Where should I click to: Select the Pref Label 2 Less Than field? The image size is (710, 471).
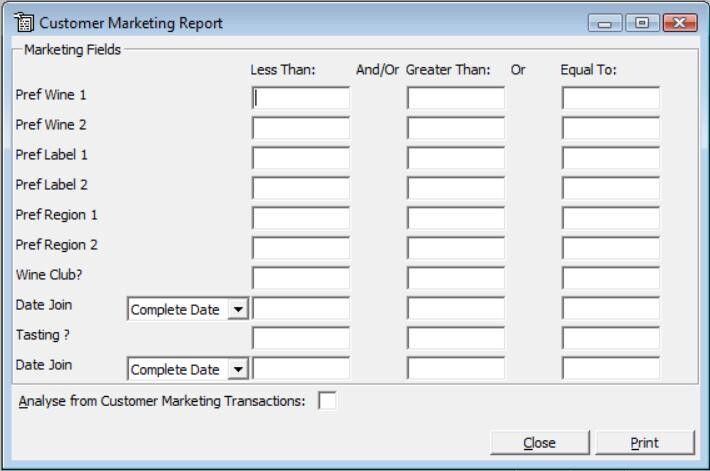(x=301, y=188)
